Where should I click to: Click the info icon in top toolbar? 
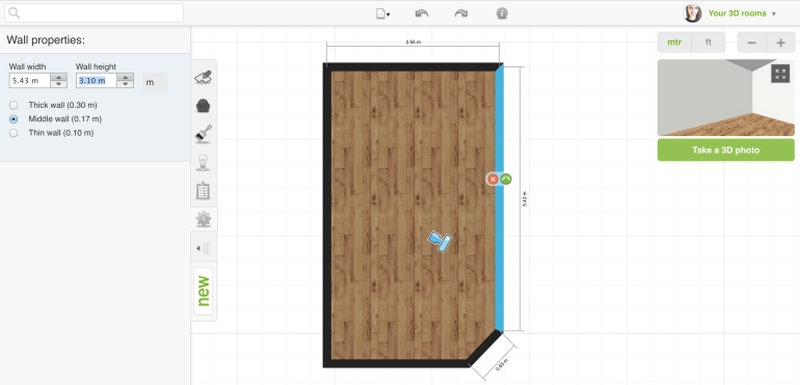point(502,14)
